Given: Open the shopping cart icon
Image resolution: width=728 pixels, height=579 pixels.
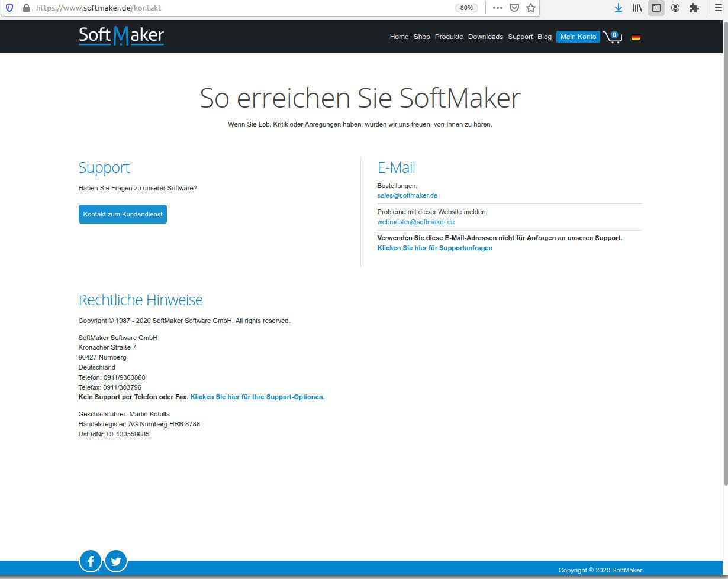Looking at the screenshot, I should (612, 37).
